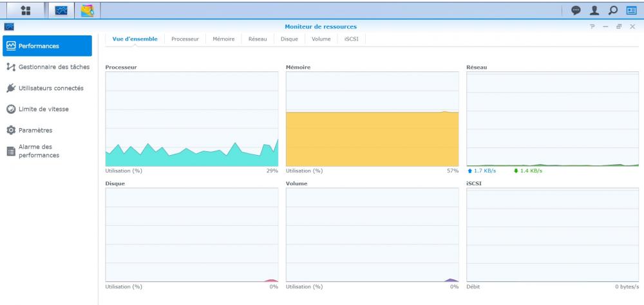This screenshot has width=644, height=305.
Task: Switch to the Réseau tab
Action: pyautogui.click(x=258, y=39)
